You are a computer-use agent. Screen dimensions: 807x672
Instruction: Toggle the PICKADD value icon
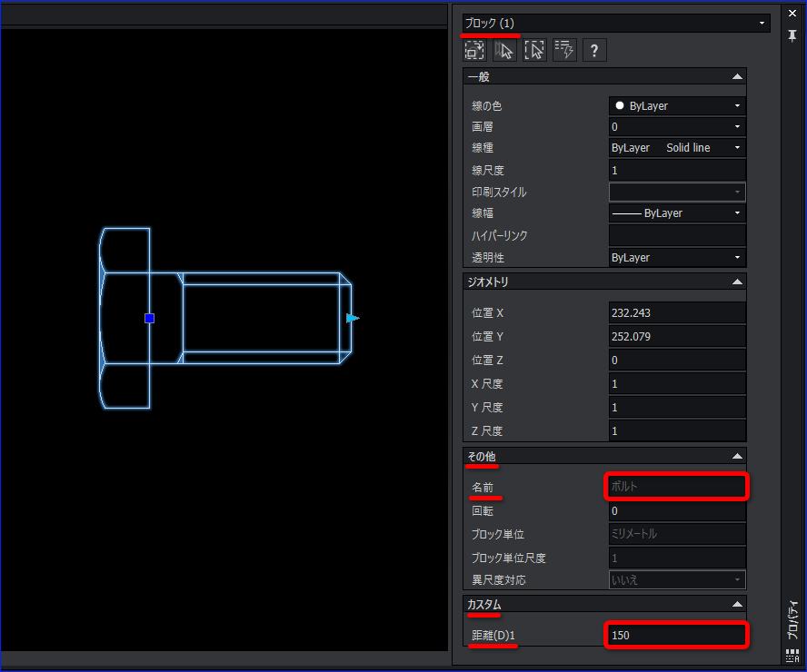point(473,50)
